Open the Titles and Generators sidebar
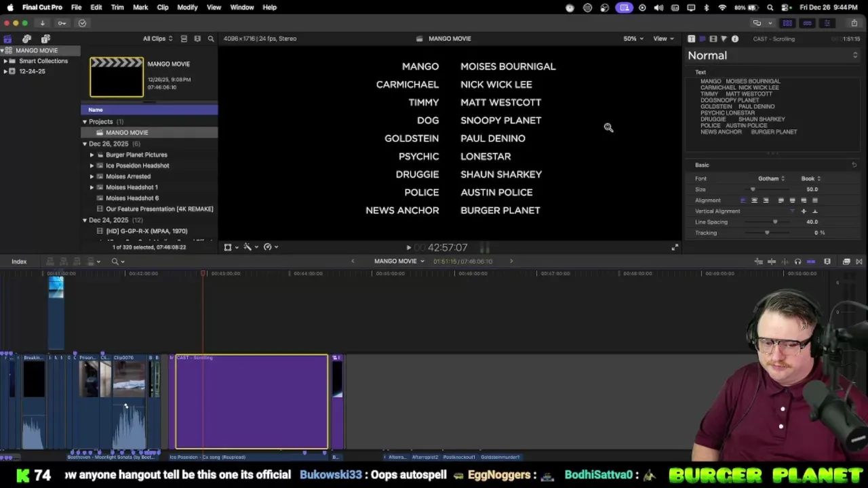 coord(45,39)
